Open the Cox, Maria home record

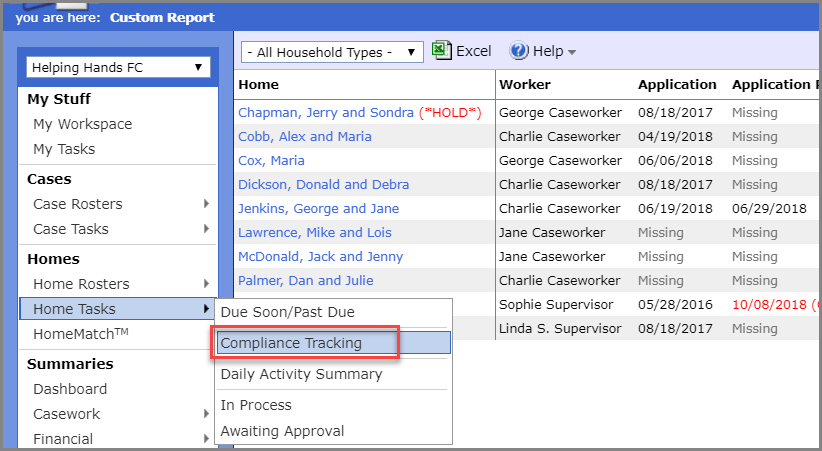(x=272, y=160)
